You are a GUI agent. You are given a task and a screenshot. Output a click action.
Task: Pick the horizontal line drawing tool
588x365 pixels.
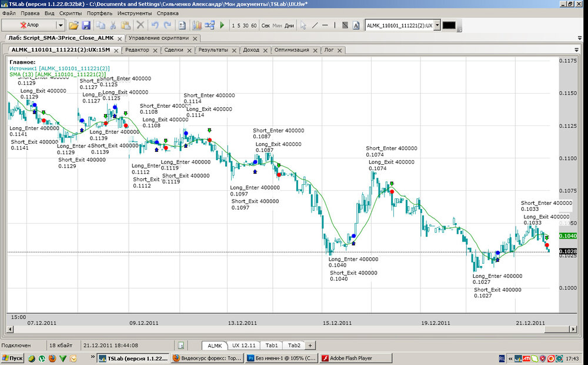click(325, 25)
